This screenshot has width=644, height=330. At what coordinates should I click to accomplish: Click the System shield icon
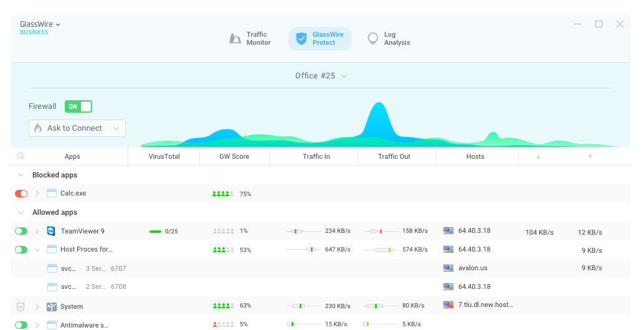coord(21,306)
